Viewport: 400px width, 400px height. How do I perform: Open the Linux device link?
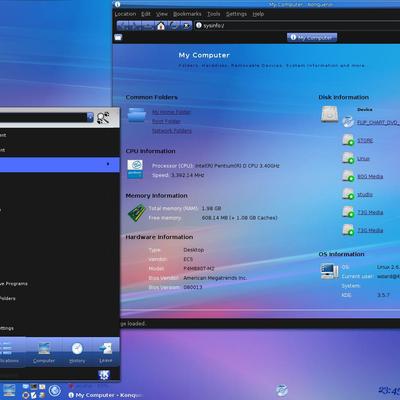click(363, 159)
